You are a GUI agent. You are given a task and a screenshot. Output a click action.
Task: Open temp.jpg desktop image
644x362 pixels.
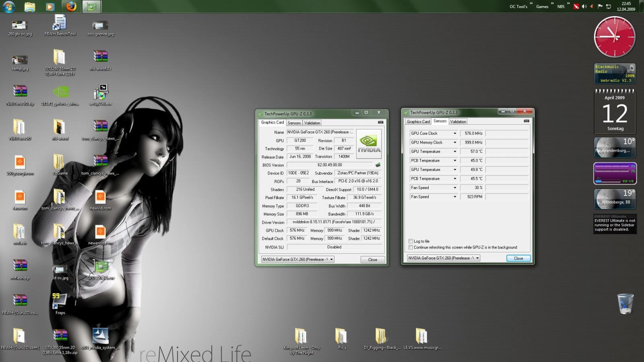click(x=20, y=62)
